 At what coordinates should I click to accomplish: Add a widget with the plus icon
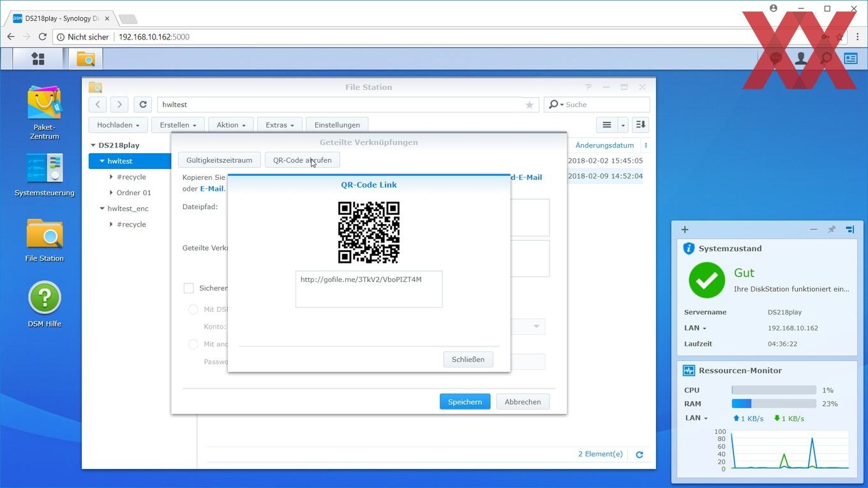pos(685,230)
